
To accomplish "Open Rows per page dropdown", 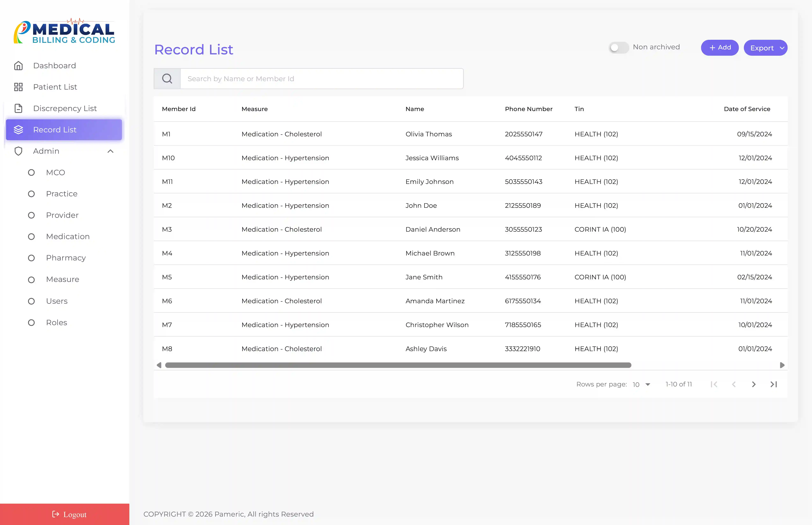I will pos(641,385).
